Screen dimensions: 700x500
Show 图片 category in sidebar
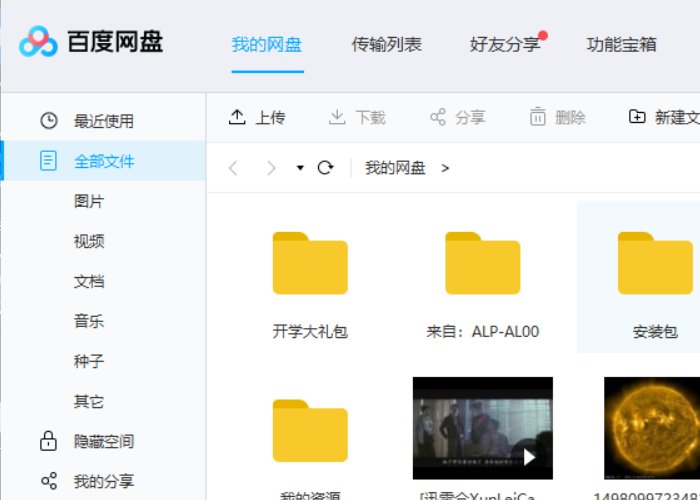pos(89,201)
